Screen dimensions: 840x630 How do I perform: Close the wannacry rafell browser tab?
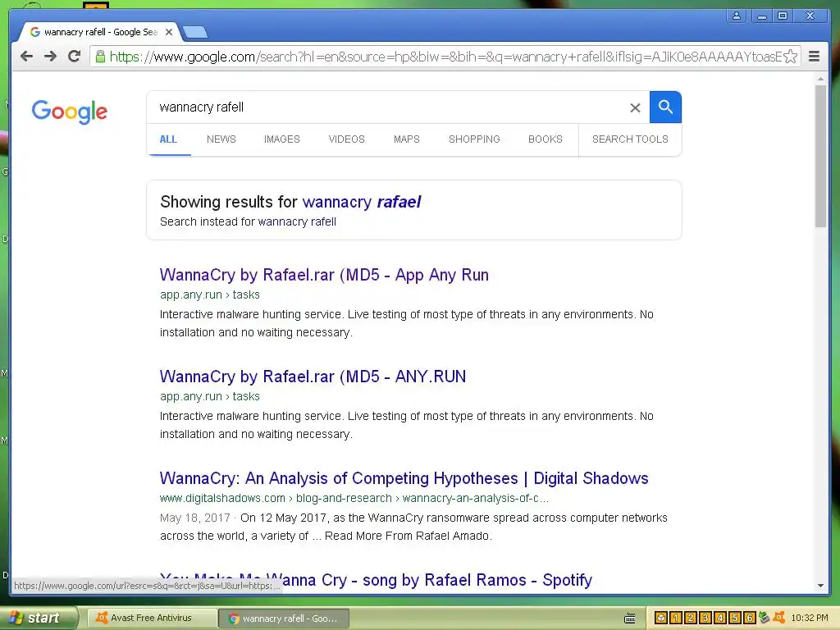169,32
